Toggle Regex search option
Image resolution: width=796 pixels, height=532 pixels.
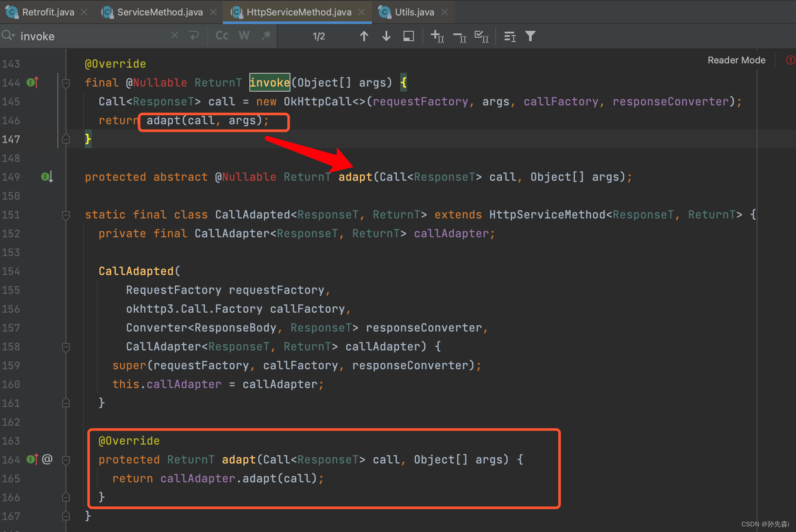click(x=266, y=36)
